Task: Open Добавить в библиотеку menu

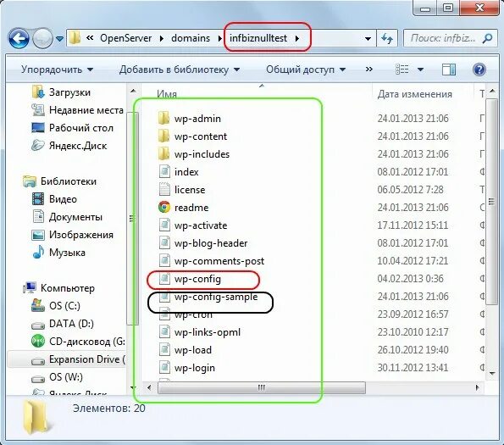Action: pos(180,70)
